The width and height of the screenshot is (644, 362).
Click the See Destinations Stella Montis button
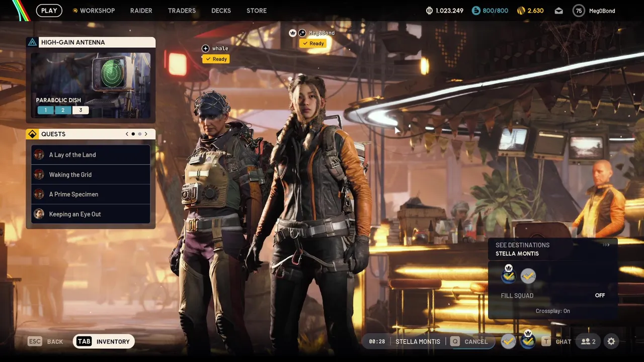[x=552, y=249]
